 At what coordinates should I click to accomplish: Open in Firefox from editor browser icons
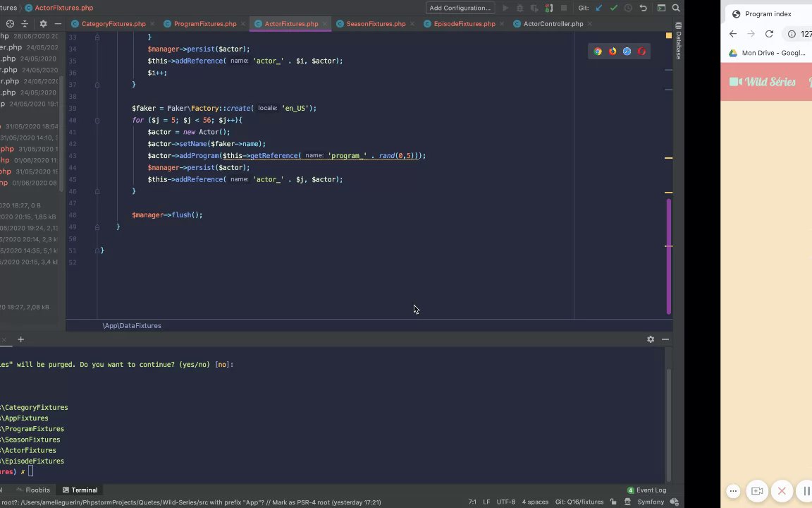[613, 52]
